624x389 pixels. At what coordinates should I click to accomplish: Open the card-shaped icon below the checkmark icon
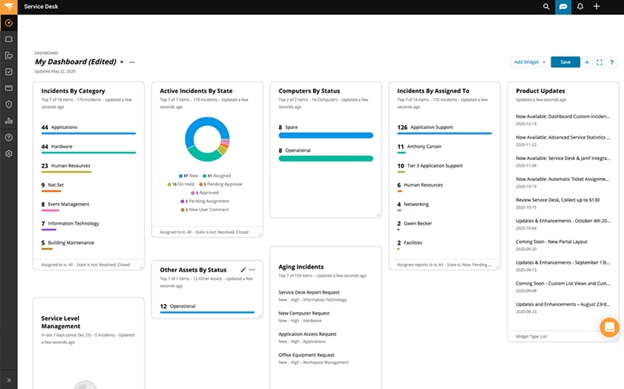[x=9, y=88]
